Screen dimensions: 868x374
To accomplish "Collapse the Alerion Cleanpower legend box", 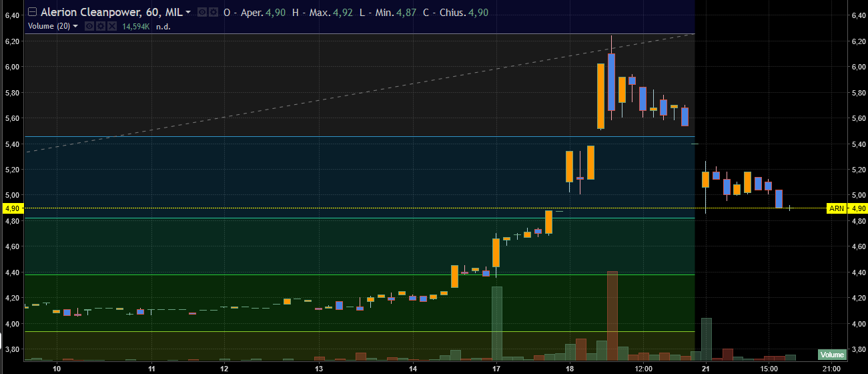I will pyautogui.click(x=32, y=12).
